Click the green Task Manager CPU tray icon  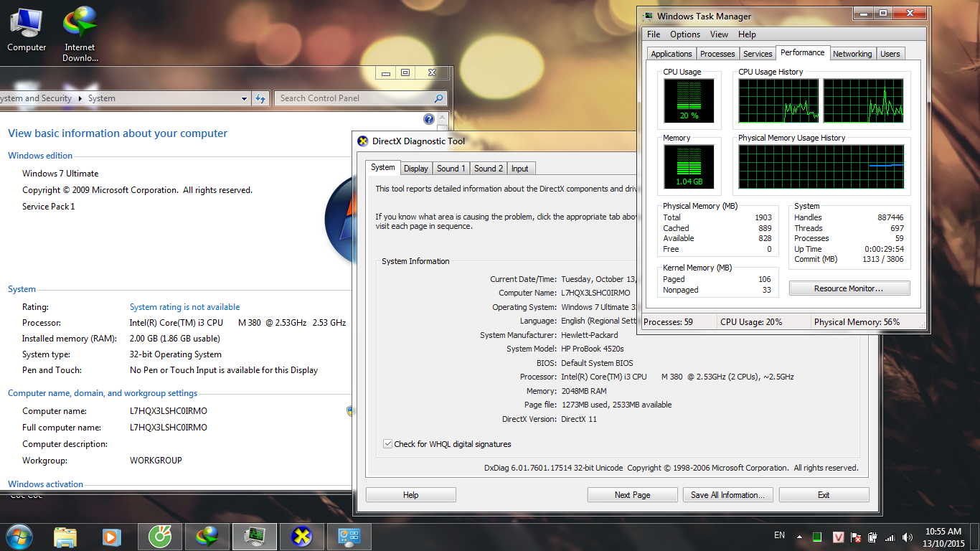[x=817, y=537]
